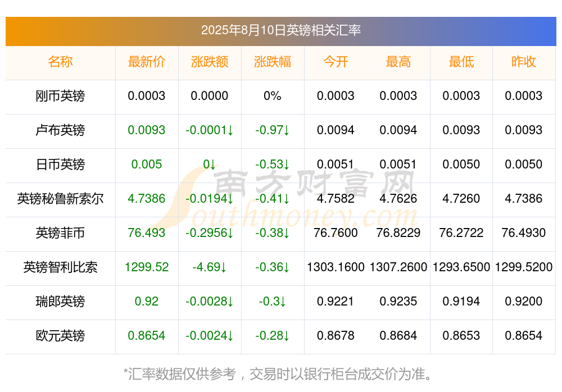Click the 涨跌额 column header
The height and width of the screenshot is (392, 562).
point(210,62)
